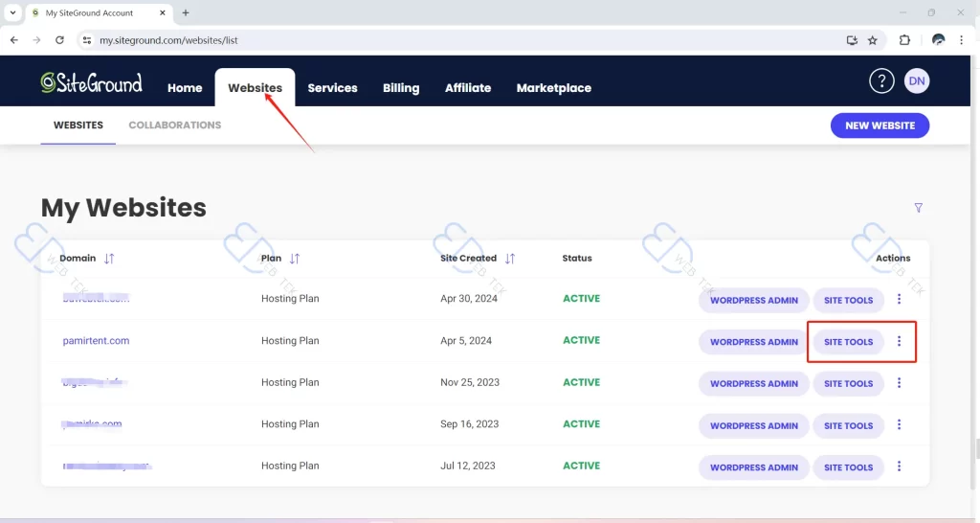Open more actions for Nov 25, 2023 site
This screenshot has height=523, width=980.
(x=899, y=383)
